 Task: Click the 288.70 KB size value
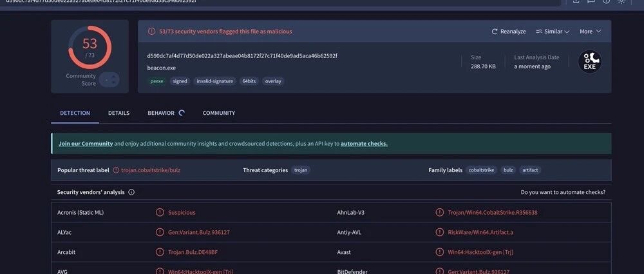pos(483,66)
